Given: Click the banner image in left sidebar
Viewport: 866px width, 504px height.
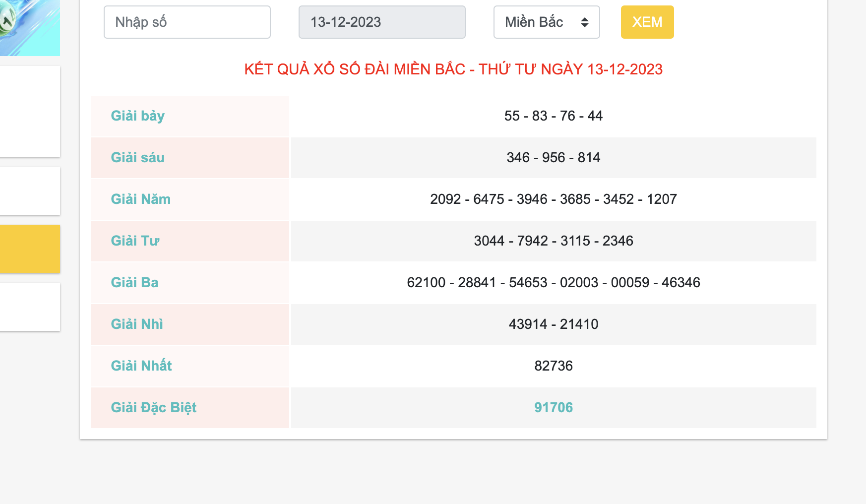Looking at the screenshot, I should pos(30,27).
